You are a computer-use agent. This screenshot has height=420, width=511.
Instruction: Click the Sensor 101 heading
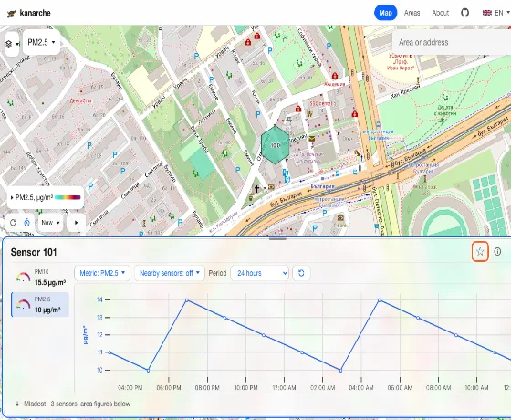click(34, 252)
